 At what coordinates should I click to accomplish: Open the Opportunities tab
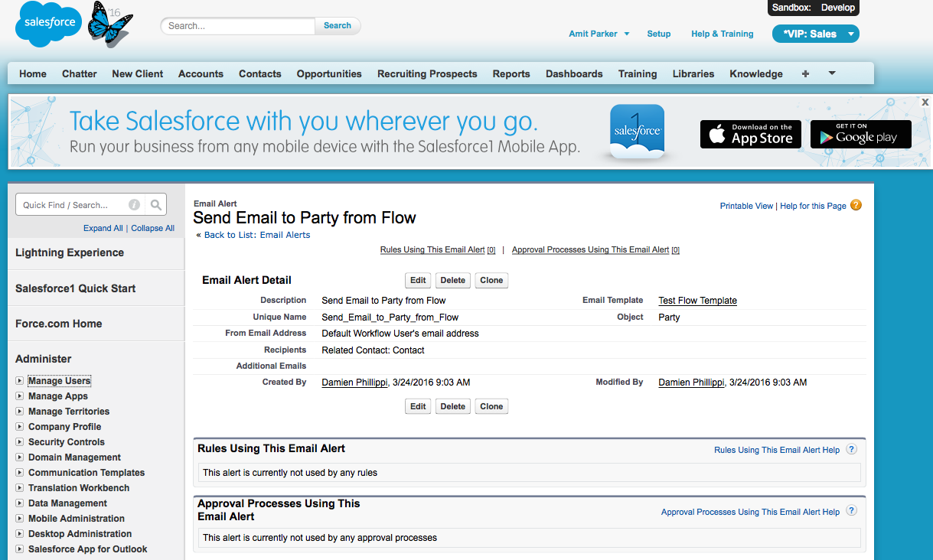[x=329, y=74]
